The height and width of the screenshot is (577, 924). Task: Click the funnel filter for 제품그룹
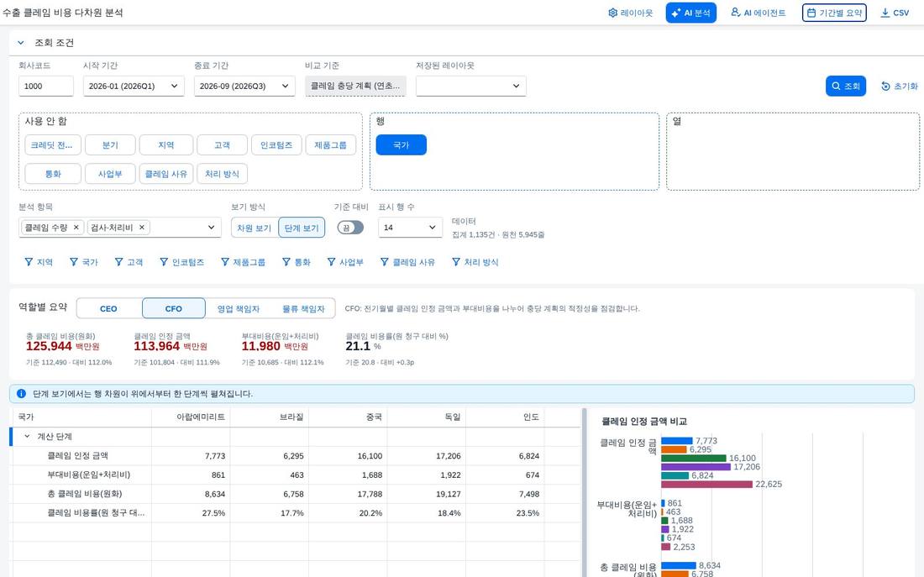[243, 262]
